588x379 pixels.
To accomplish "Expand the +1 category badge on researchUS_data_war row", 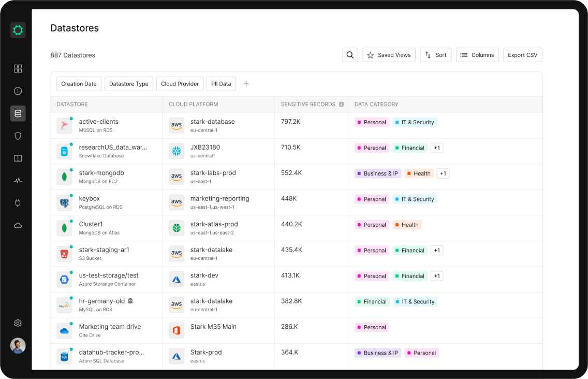I will point(436,148).
